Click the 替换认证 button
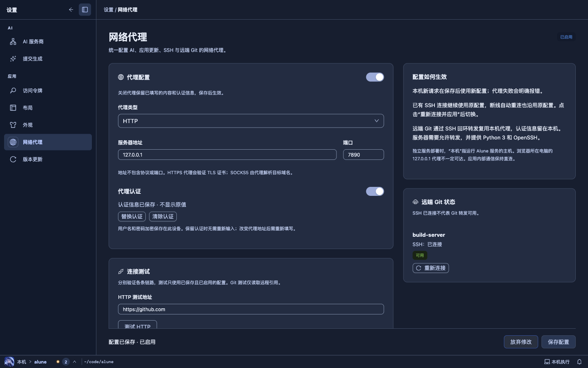 tap(132, 217)
